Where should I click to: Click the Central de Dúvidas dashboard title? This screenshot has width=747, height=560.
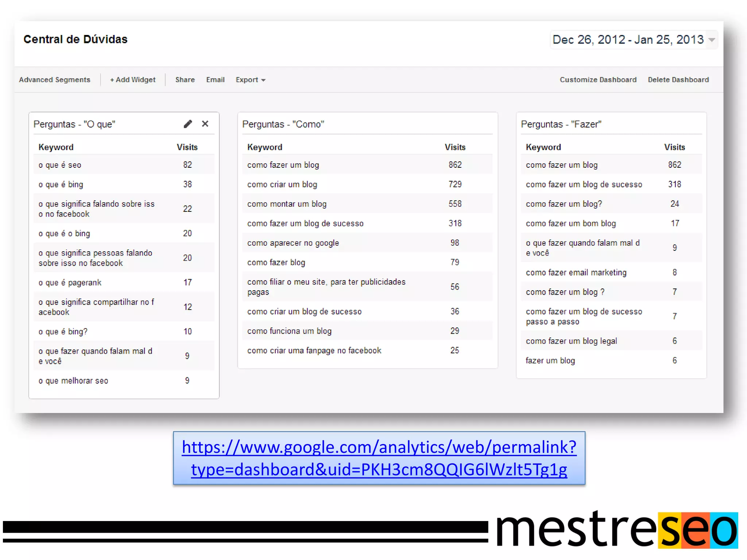click(76, 39)
